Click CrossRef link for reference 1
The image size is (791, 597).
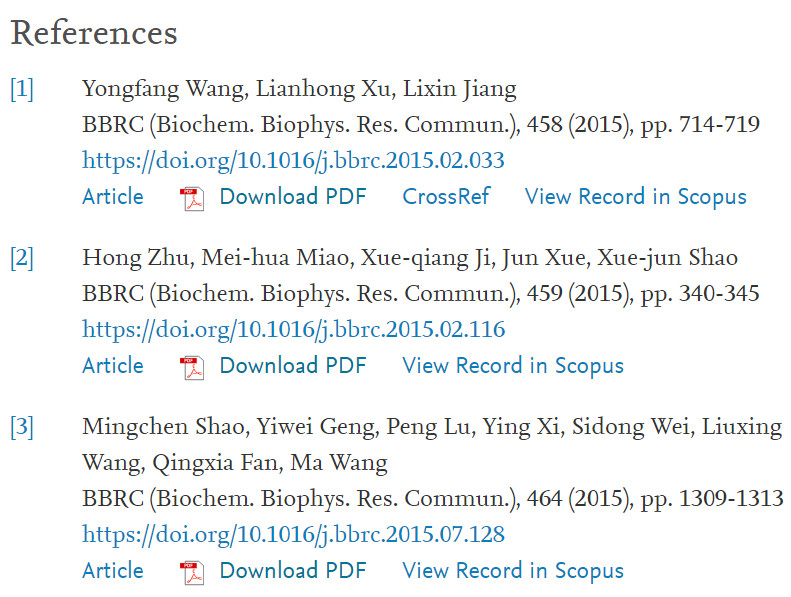446,197
